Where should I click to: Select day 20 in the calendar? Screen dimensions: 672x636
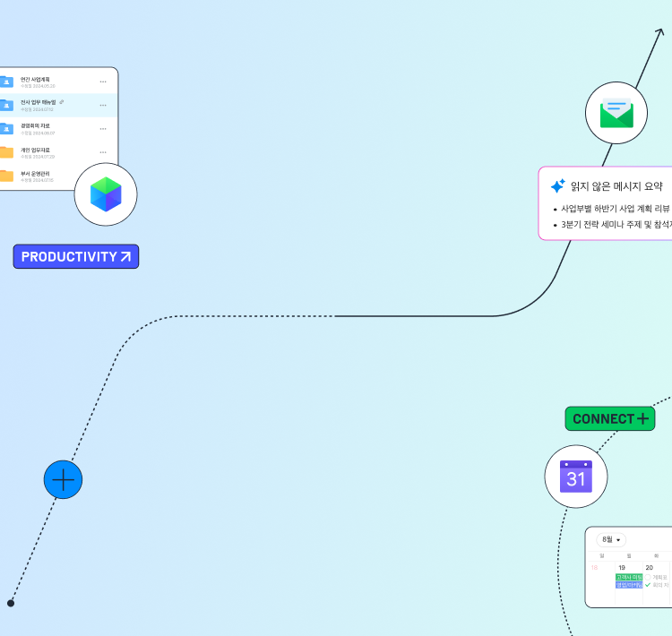click(x=650, y=567)
